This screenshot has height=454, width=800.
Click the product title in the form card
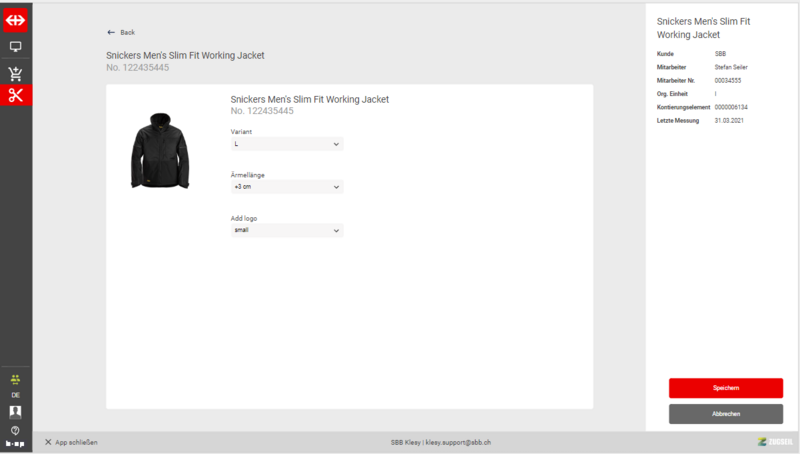pos(309,100)
